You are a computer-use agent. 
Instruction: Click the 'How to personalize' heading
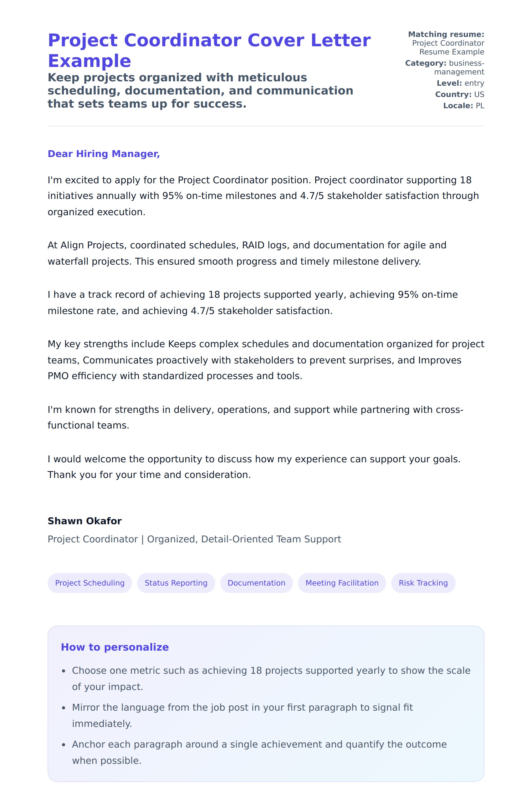[115, 647]
